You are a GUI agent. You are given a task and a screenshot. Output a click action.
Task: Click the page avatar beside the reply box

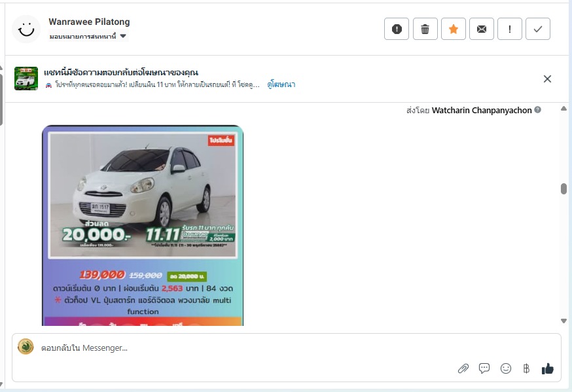(x=26, y=347)
